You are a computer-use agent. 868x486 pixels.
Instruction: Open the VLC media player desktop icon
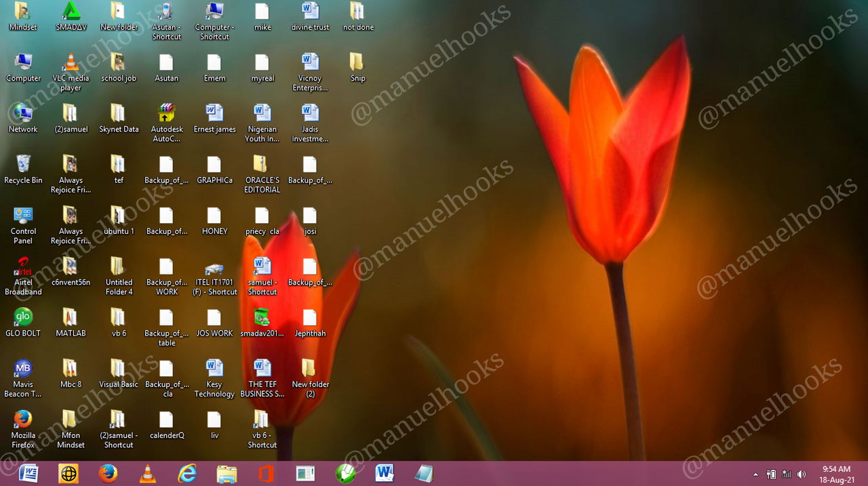[71, 72]
